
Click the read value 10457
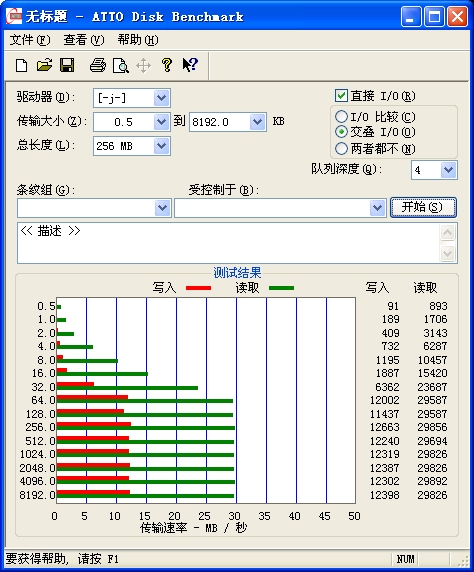point(432,360)
